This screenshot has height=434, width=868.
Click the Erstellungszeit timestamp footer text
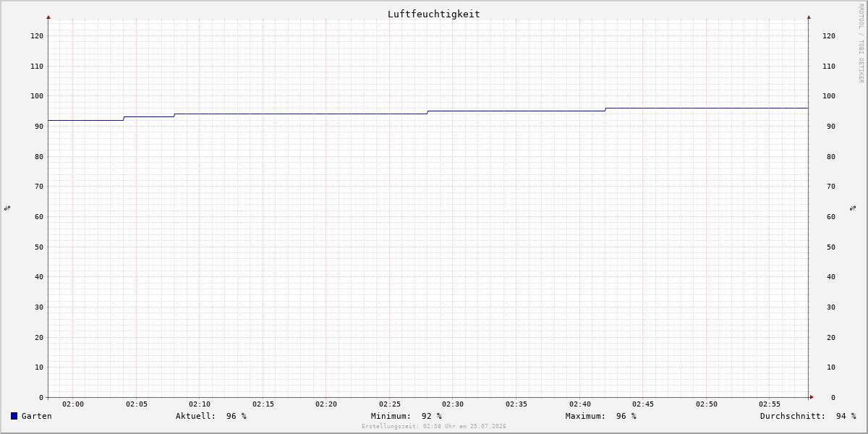coord(434,427)
